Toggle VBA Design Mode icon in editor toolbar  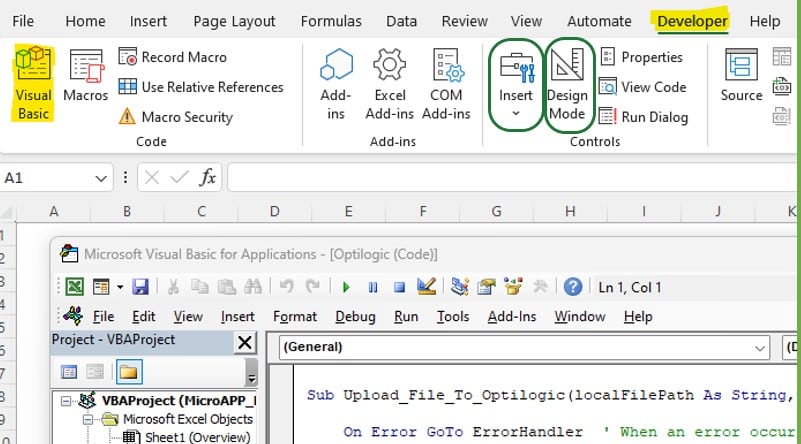click(x=426, y=286)
